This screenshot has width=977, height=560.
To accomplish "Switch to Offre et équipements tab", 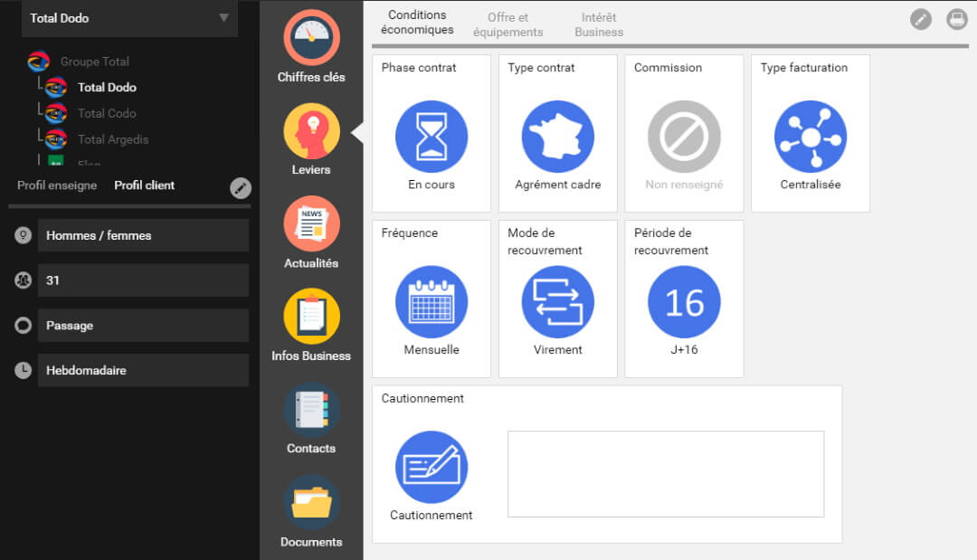I will coord(507,25).
